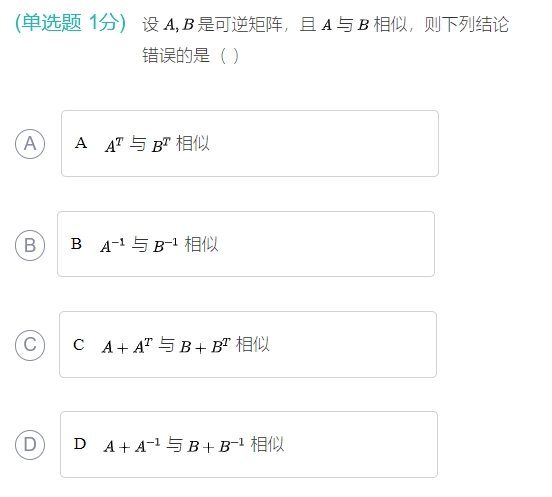Select the circled B radio button
Viewport: 552px width, 497px height.
[x=30, y=245]
